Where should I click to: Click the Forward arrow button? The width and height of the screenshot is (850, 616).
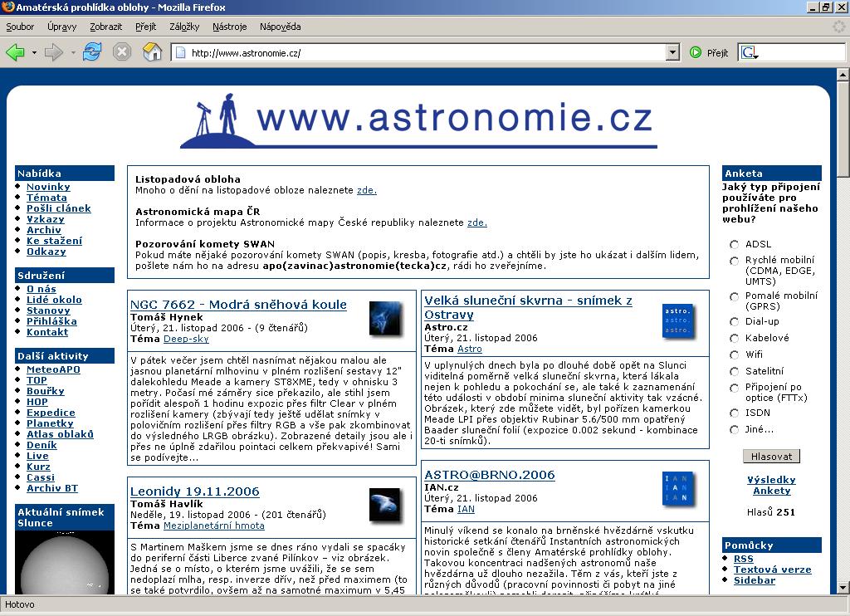pyautogui.click(x=53, y=52)
